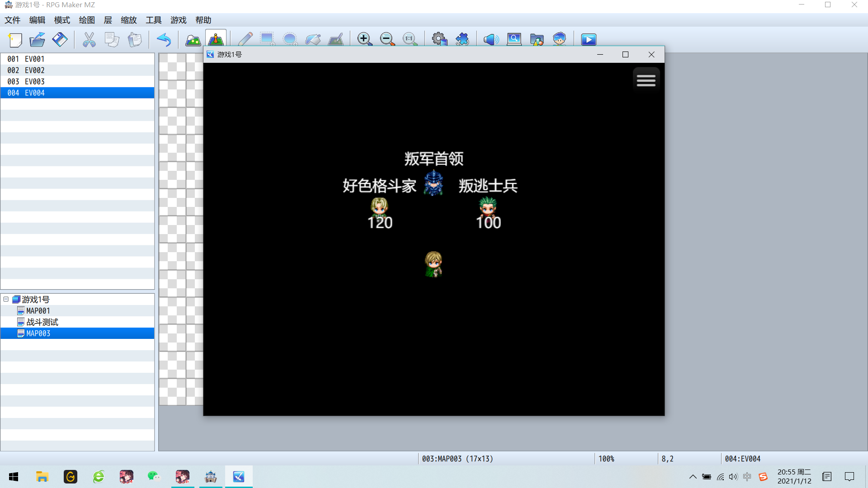Open the Event Searcher icon

[x=514, y=40]
